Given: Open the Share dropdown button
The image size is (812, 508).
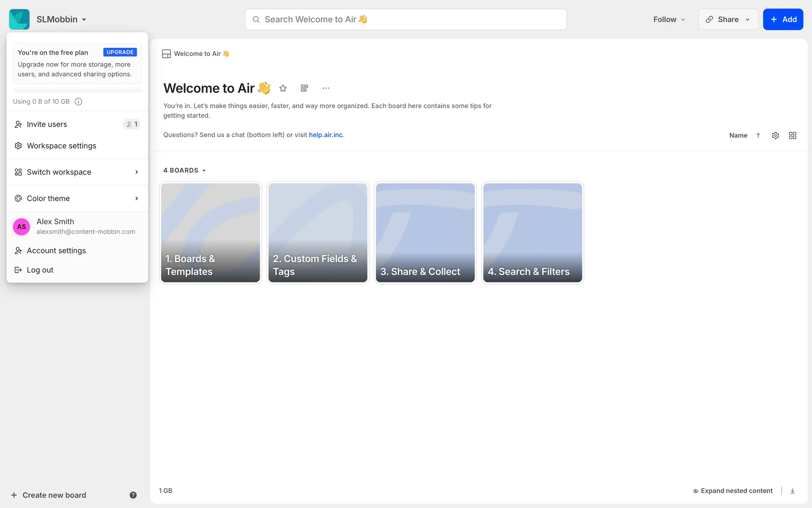Looking at the screenshot, I should 728,19.
